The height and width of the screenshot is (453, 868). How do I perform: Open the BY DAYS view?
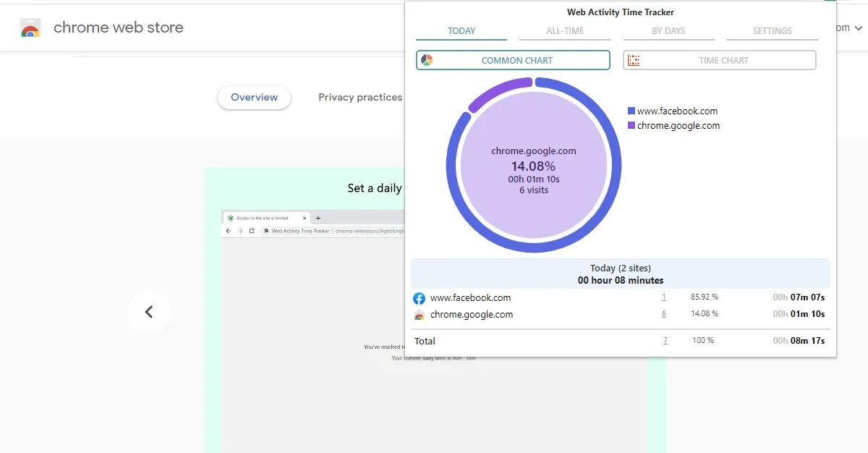(x=668, y=31)
